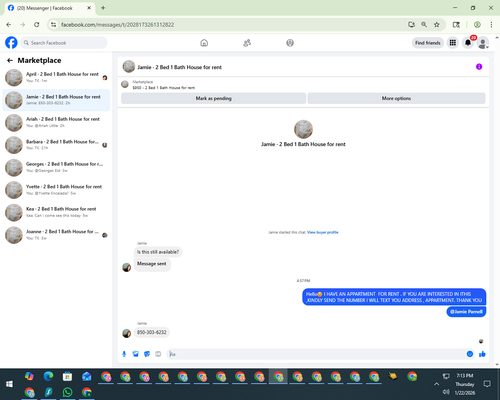Open the View buyer profile link

coord(323,232)
